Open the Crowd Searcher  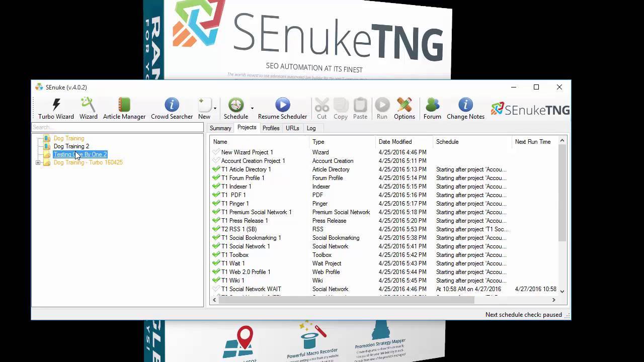coord(172,109)
